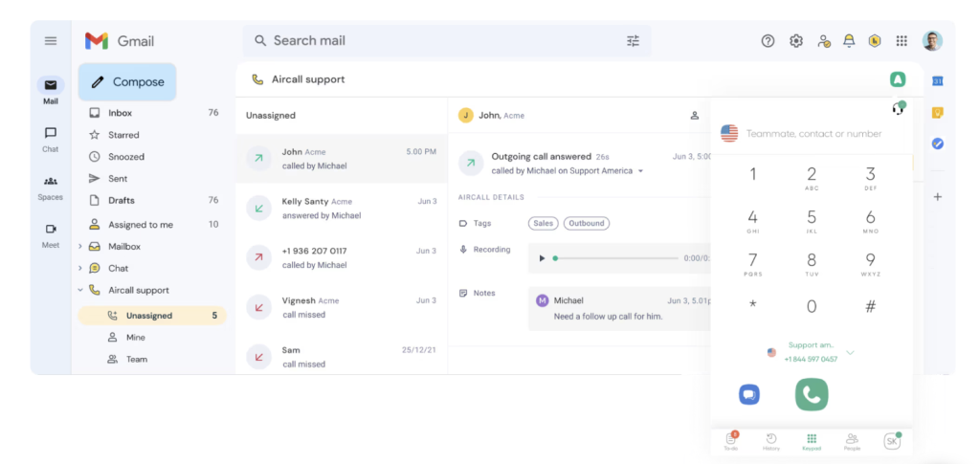Click the Compose button
The height and width of the screenshot is (464, 980).
pyautogui.click(x=127, y=82)
